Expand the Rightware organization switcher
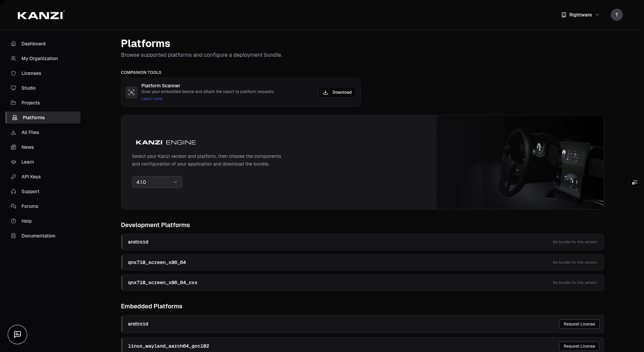Screen dimensions: 644x352 (580, 15)
